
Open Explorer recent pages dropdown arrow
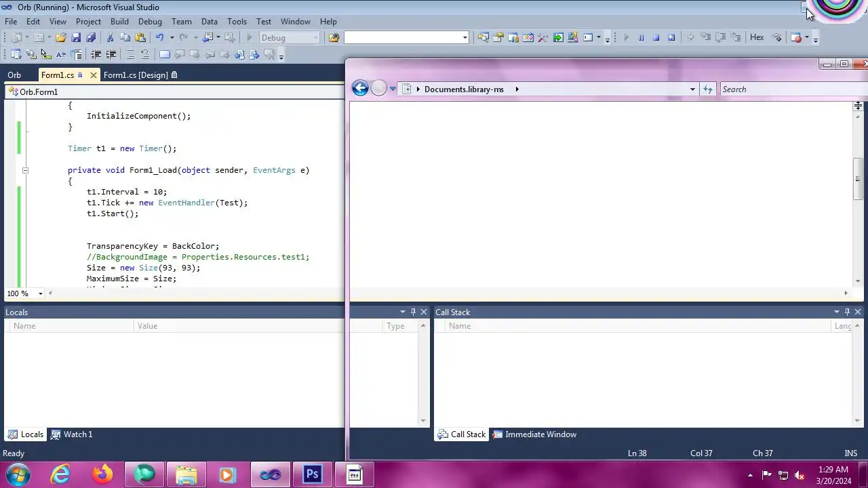(393, 89)
